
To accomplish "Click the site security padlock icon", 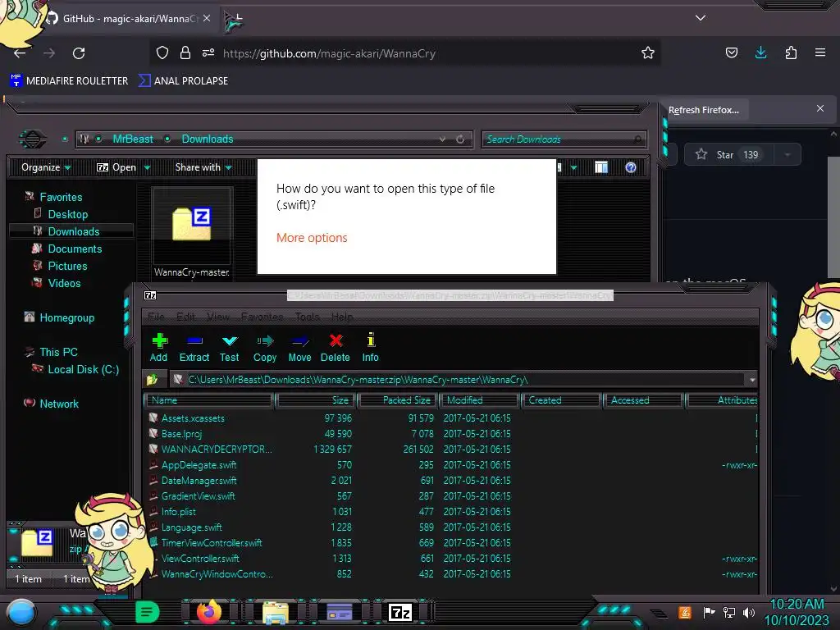I will pos(185,52).
